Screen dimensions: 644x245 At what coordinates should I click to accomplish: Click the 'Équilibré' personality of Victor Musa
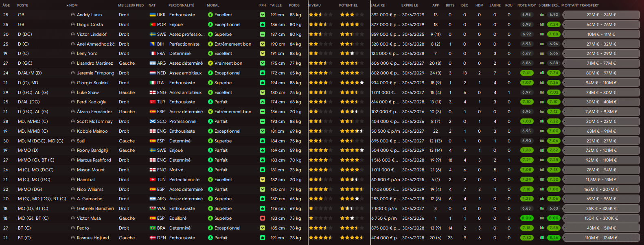[178, 218]
